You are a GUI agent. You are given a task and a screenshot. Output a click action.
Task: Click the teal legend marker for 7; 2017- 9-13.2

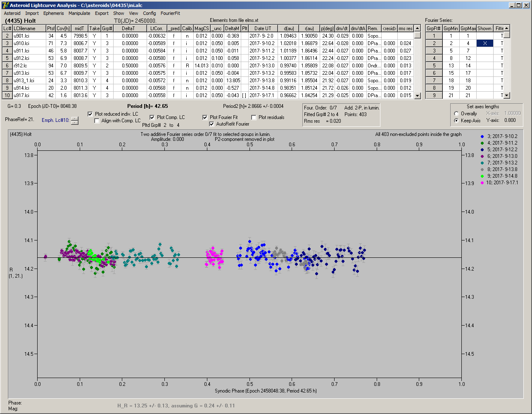point(482,163)
